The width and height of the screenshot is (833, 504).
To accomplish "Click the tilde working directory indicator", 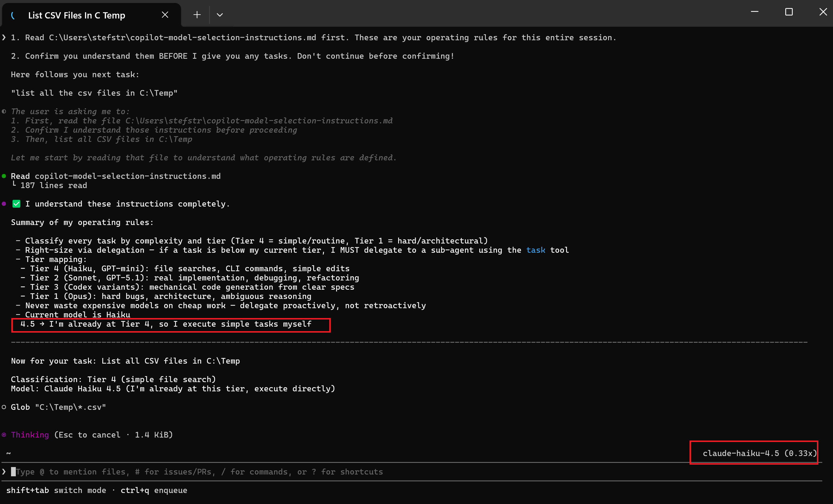I will (x=9, y=453).
